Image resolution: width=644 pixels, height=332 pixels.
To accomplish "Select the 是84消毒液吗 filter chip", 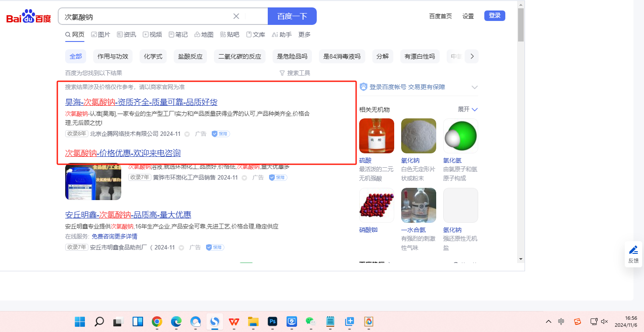I will (x=342, y=56).
